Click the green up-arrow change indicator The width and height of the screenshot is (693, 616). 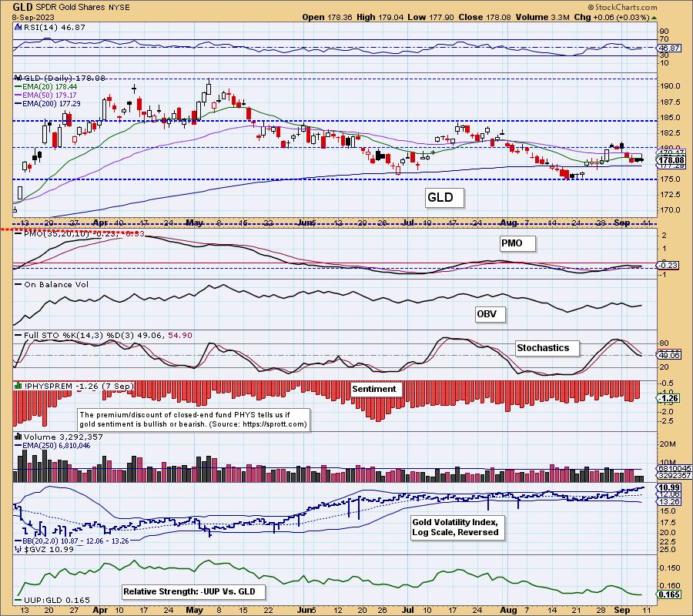(654, 18)
